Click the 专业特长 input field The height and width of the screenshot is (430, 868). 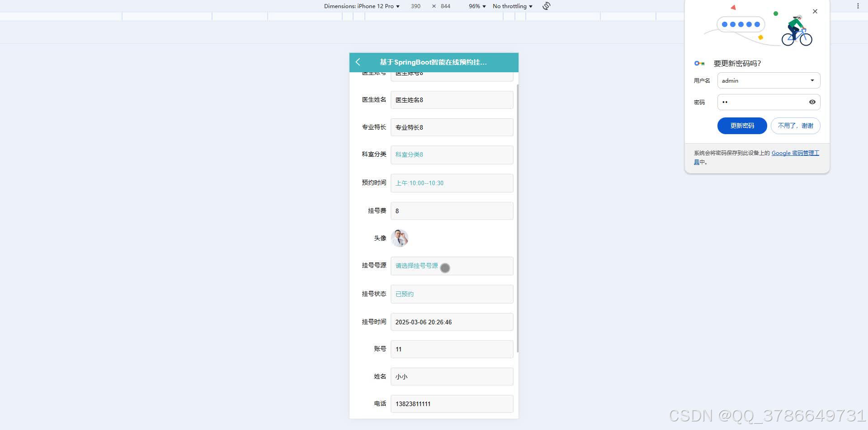coord(452,127)
